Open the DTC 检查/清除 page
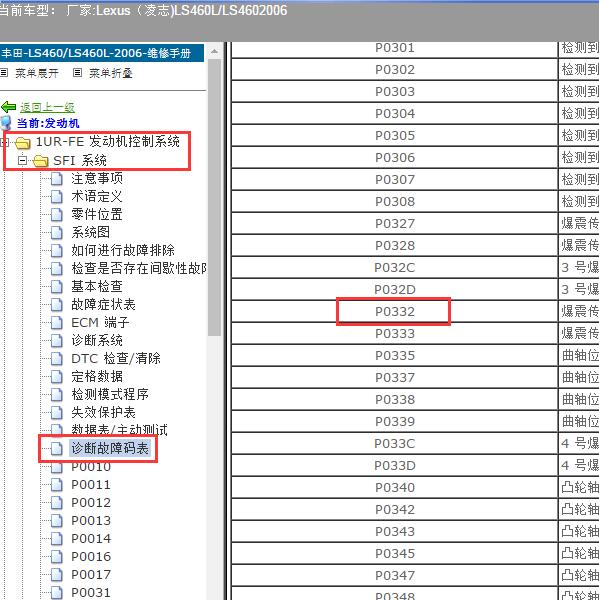The width and height of the screenshot is (599, 600). [x=116, y=358]
